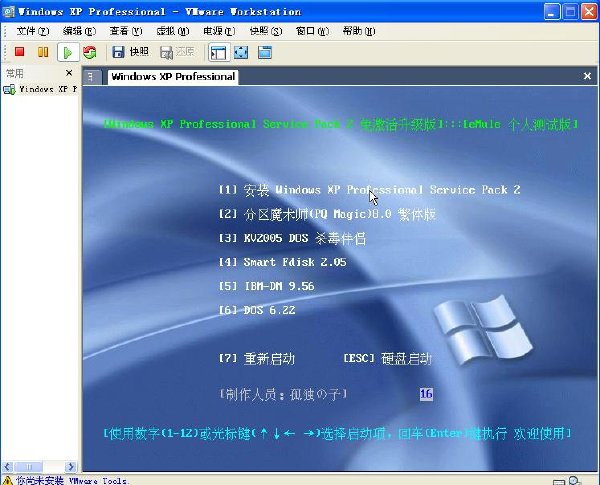Choose option [2] 分区魔术师 PQ Magic
Screen dimensions: 600x485
[327, 214]
